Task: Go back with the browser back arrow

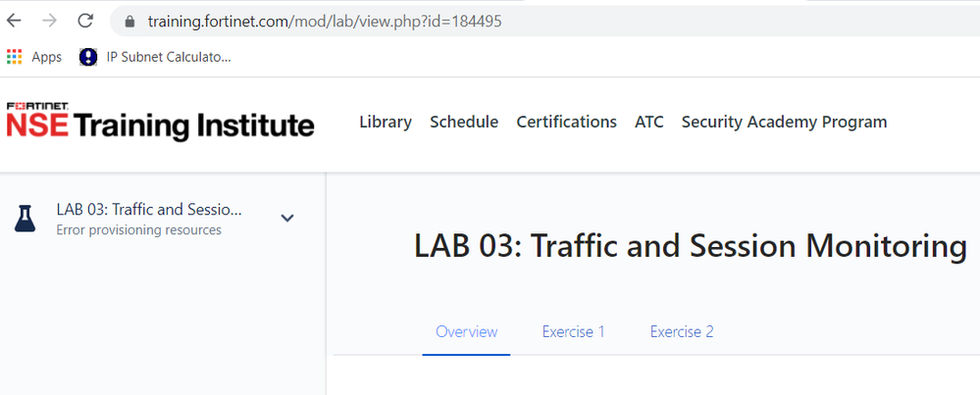Action: tap(14, 21)
